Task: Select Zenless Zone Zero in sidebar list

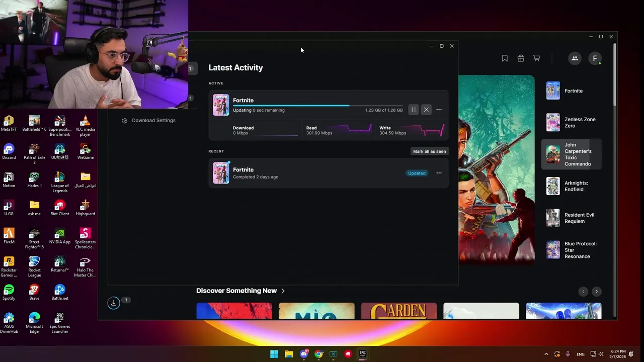Action: click(x=573, y=123)
